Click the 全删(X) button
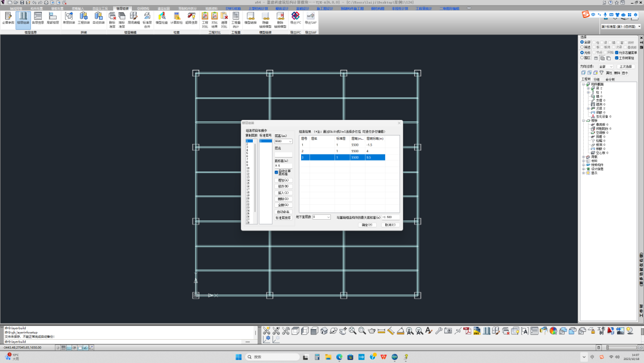Viewport: 644px width, 363px height. tap(283, 205)
